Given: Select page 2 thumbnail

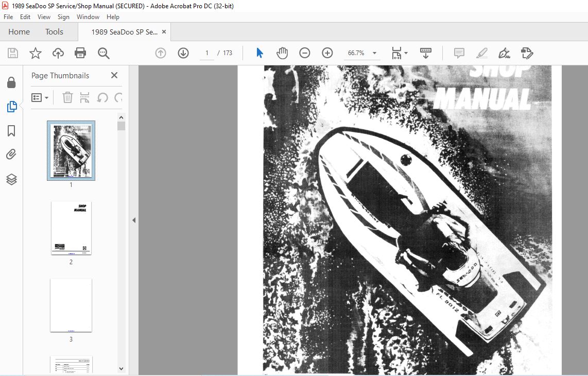Looking at the screenshot, I should click(71, 228).
